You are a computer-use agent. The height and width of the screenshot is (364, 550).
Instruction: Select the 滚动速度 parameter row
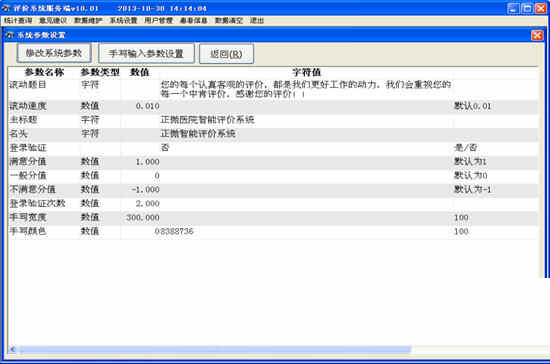pos(273,106)
